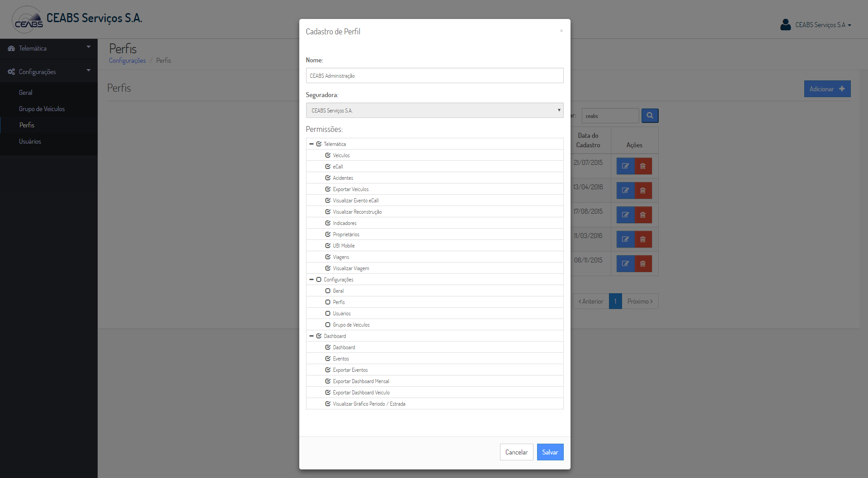Screen dimensions: 868x478
Task: Click the Configurações gears icon in sidebar
Action: (x=11, y=72)
